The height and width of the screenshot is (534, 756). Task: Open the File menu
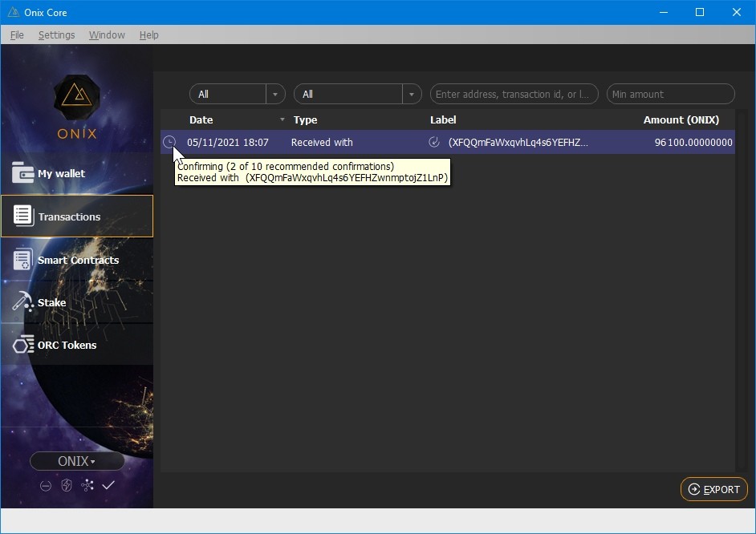(x=17, y=34)
